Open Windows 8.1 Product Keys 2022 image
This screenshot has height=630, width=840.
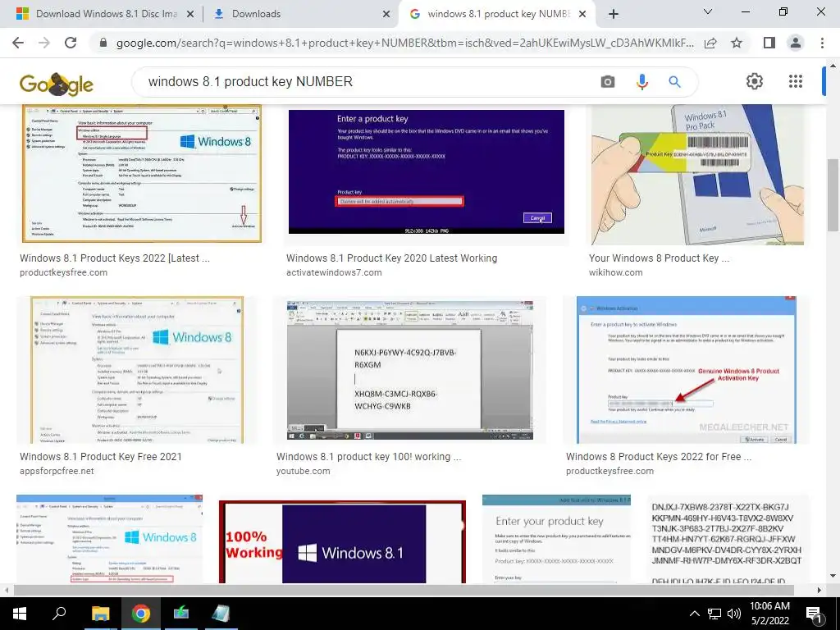tap(141, 174)
